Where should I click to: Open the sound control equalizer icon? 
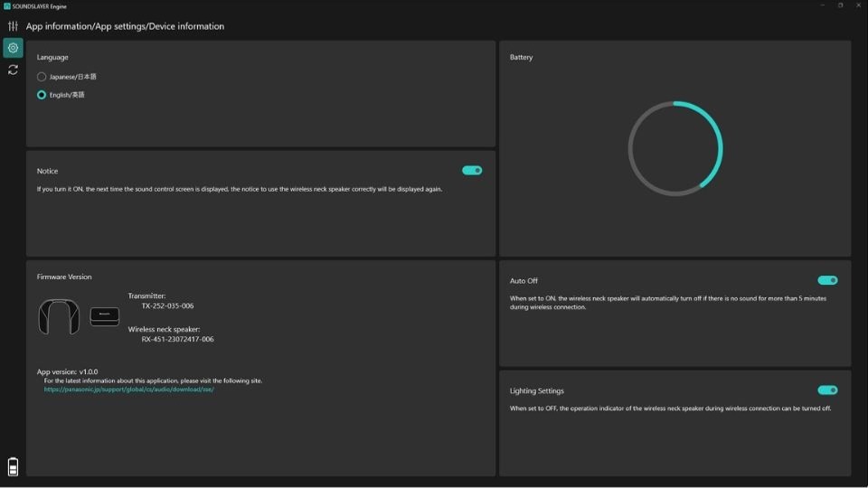[13, 26]
